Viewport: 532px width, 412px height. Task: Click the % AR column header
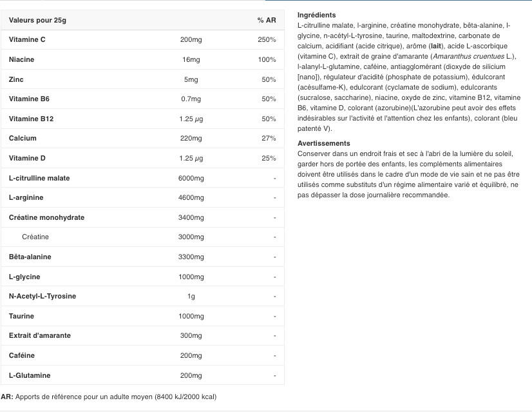[x=267, y=20]
